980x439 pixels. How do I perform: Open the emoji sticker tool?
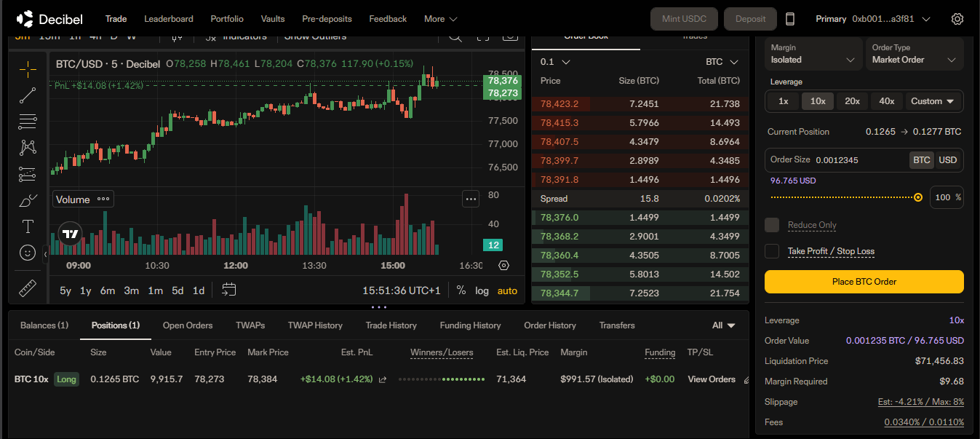[x=28, y=253]
